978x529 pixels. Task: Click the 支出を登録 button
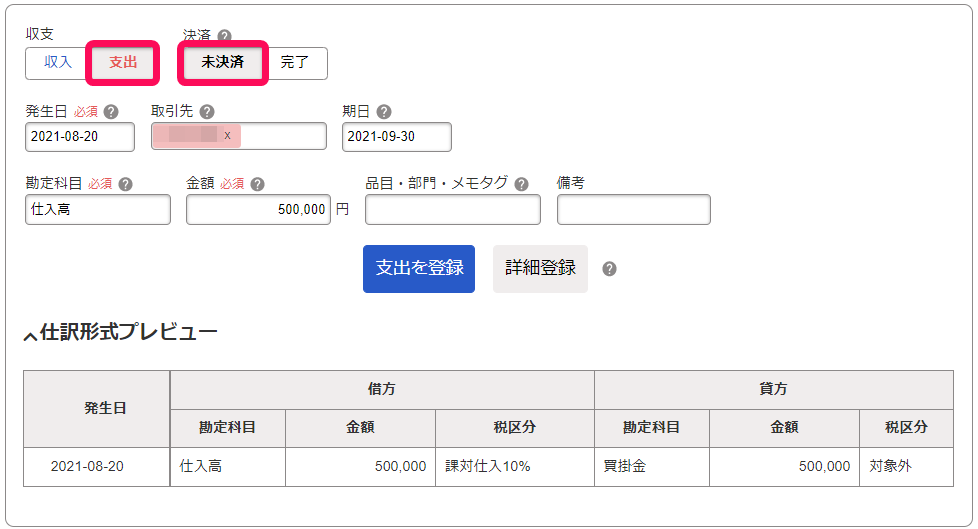click(x=419, y=269)
